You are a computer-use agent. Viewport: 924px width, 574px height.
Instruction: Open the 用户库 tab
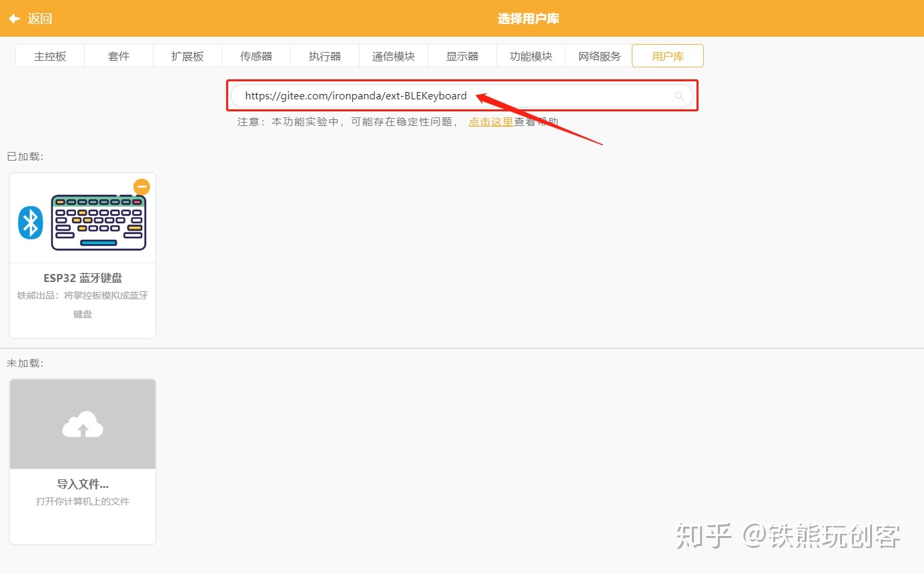(x=668, y=56)
